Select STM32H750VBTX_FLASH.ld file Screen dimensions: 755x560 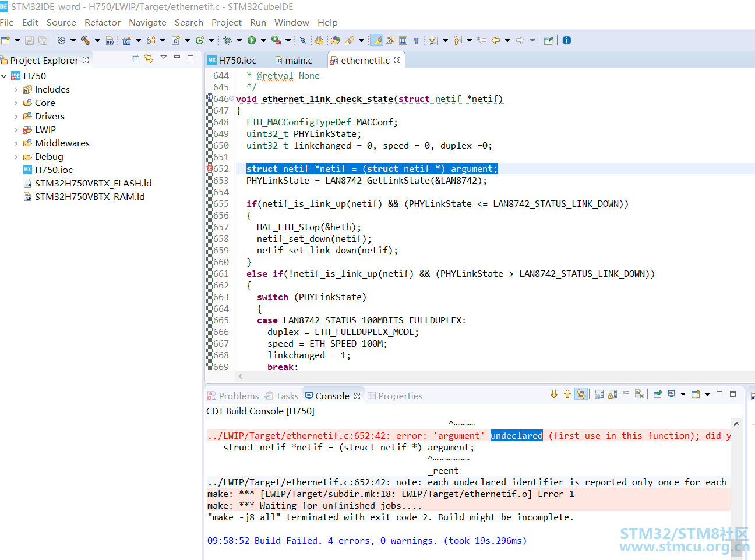pyautogui.click(x=87, y=184)
